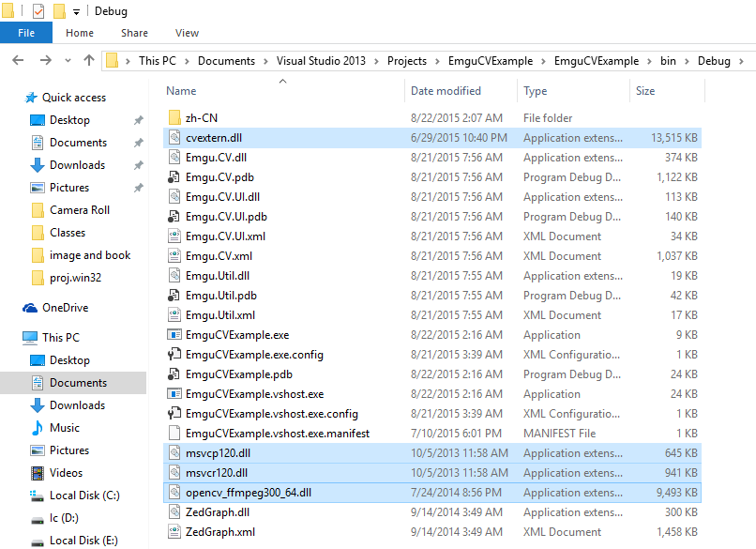
Task: Select Quick access in the navigation pane
Action: point(74,98)
